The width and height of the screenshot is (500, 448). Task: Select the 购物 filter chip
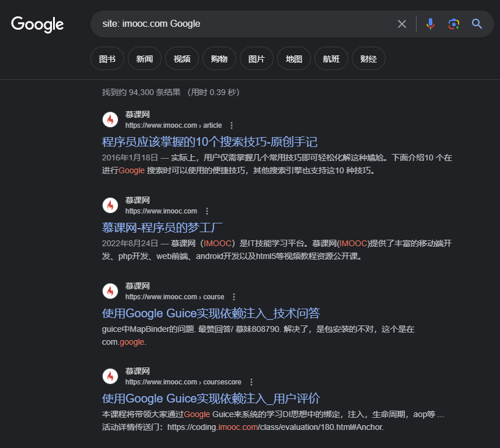(x=219, y=59)
